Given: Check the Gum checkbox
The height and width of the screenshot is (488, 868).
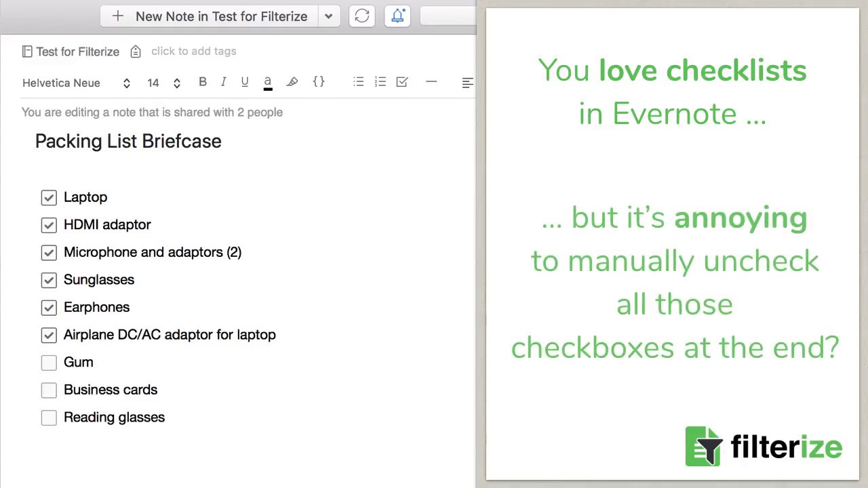Looking at the screenshot, I should pos(49,363).
